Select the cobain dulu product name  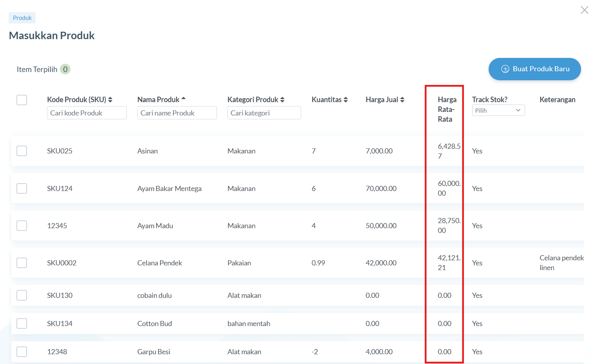pos(154,296)
